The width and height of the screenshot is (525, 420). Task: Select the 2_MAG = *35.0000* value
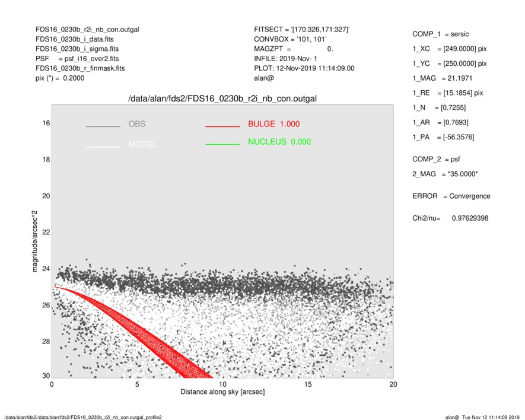(x=445, y=174)
